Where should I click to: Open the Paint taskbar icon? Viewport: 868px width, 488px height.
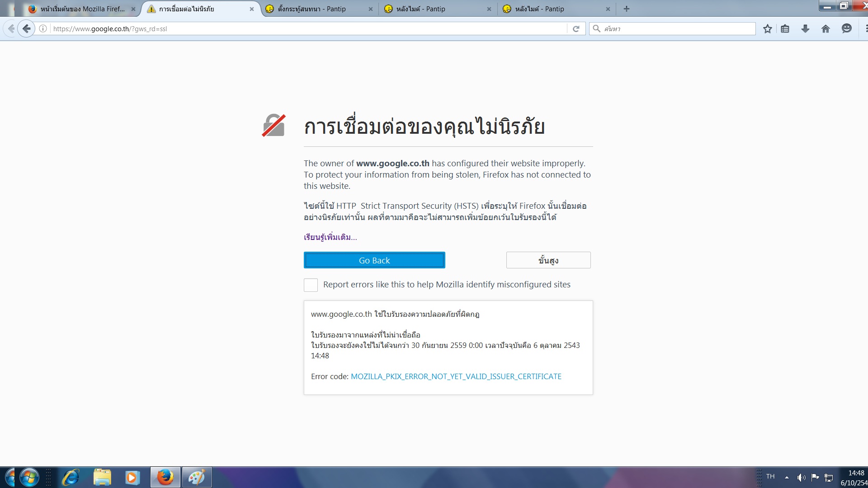pos(197,477)
